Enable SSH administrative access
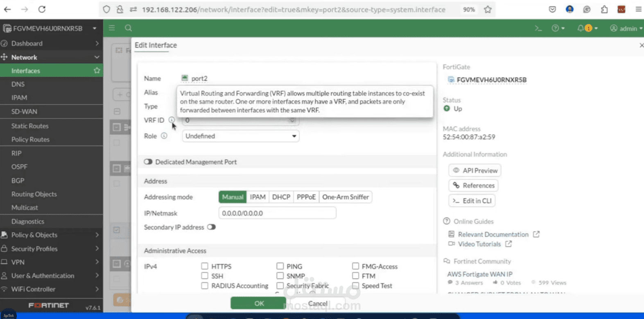The height and width of the screenshot is (319, 644). pyautogui.click(x=205, y=276)
